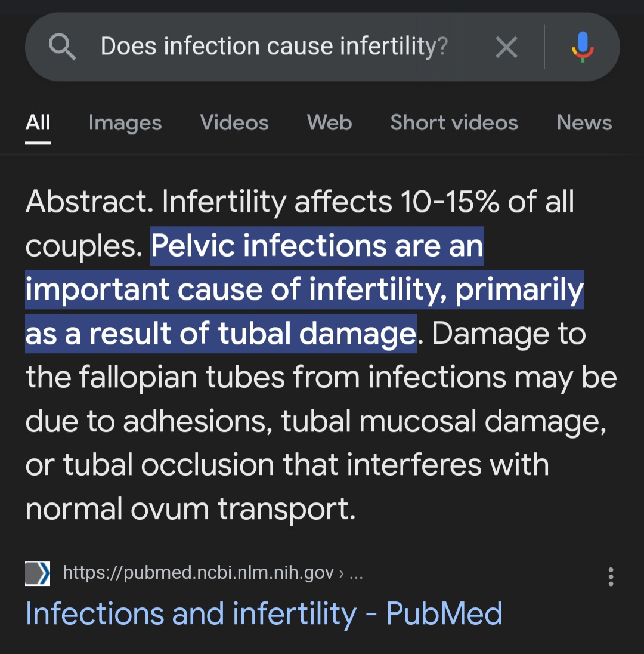
Task: Focus the "Does infection cause infertility?" search field
Action: pos(274,47)
